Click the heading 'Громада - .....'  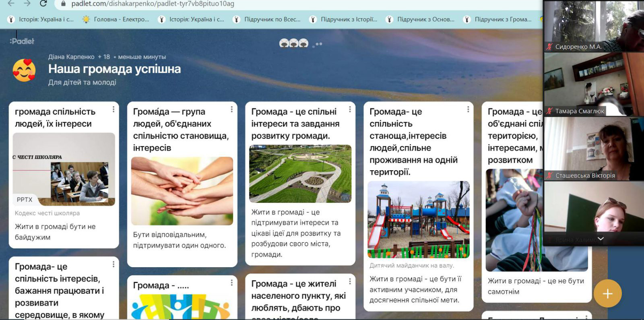click(x=161, y=285)
